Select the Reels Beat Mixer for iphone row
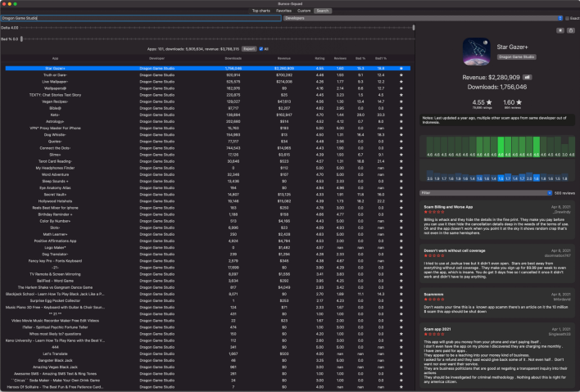Viewport: 580px width, 392px height. click(207, 208)
